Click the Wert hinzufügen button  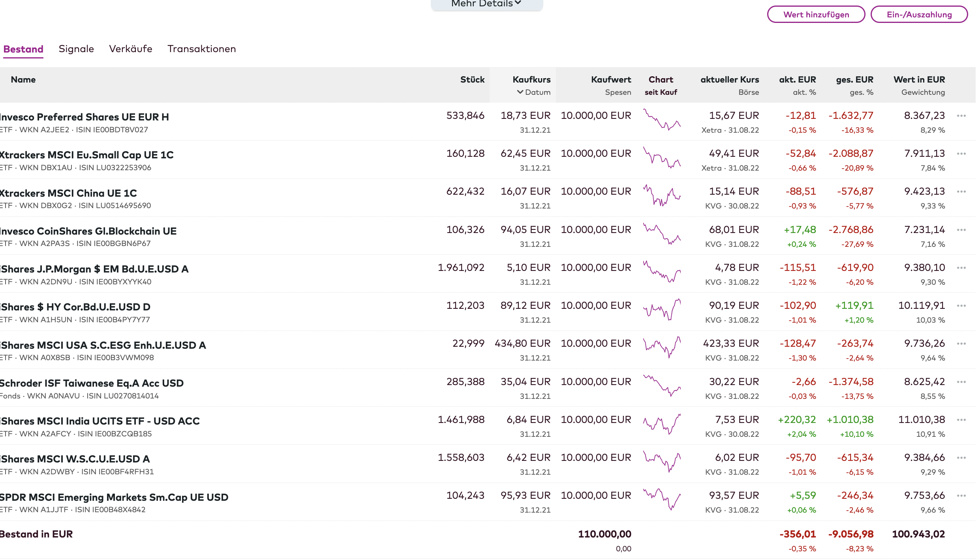pyautogui.click(x=816, y=15)
